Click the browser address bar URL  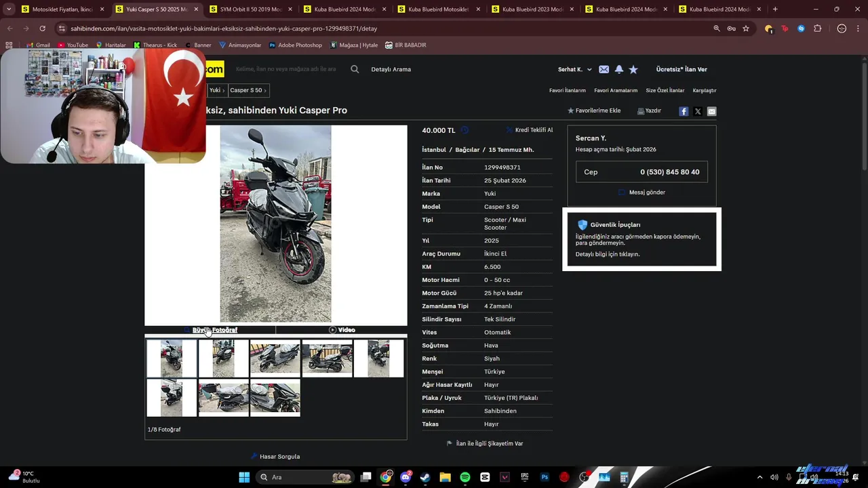[224, 28]
